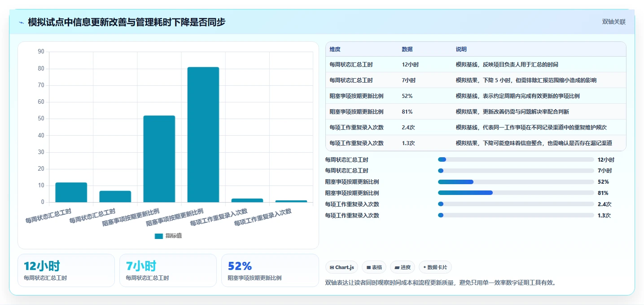Image resolution: width=644 pixels, height=305 pixels.
Task: Click the lightning icon beside the panel title
Action: [22, 22]
